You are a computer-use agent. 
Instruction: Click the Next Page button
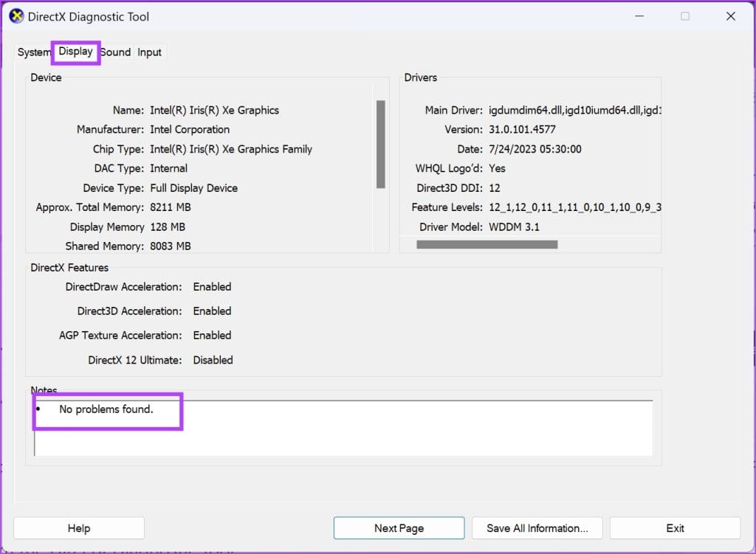point(399,527)
